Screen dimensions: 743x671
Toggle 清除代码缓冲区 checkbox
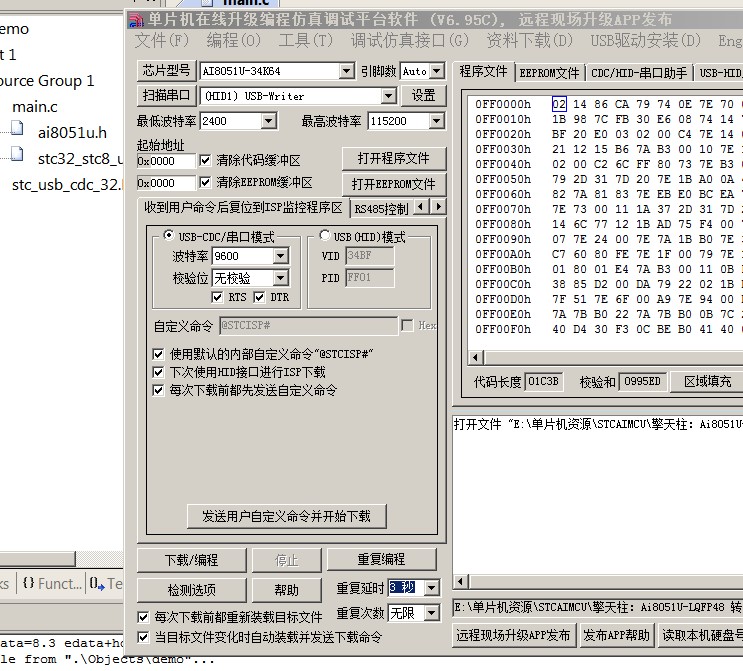coord(205,160)
